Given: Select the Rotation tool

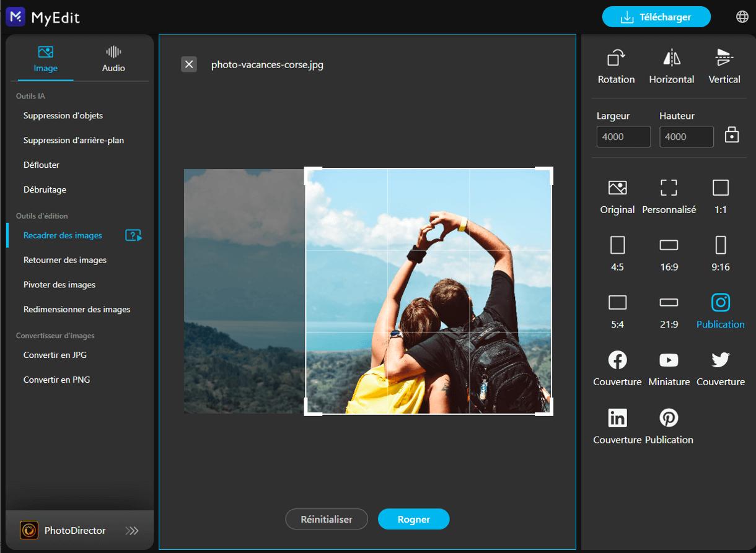Looking at the screenshot, I should [x=616, y=65].
